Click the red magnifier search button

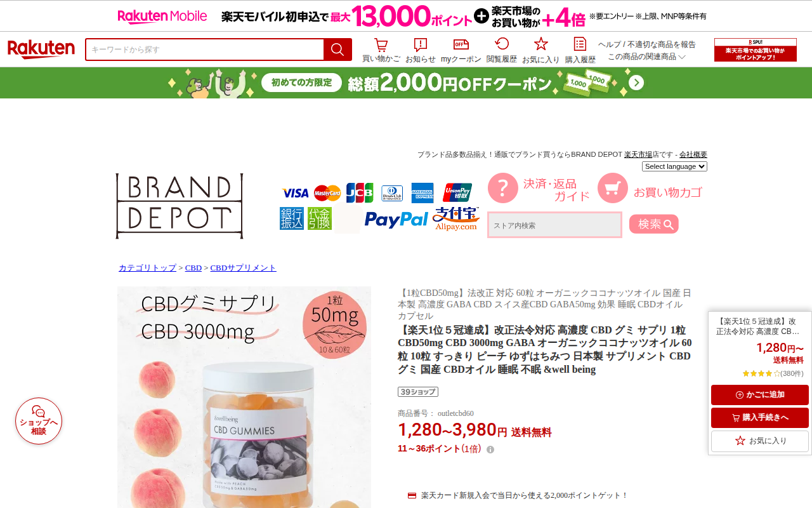[337, 50]
